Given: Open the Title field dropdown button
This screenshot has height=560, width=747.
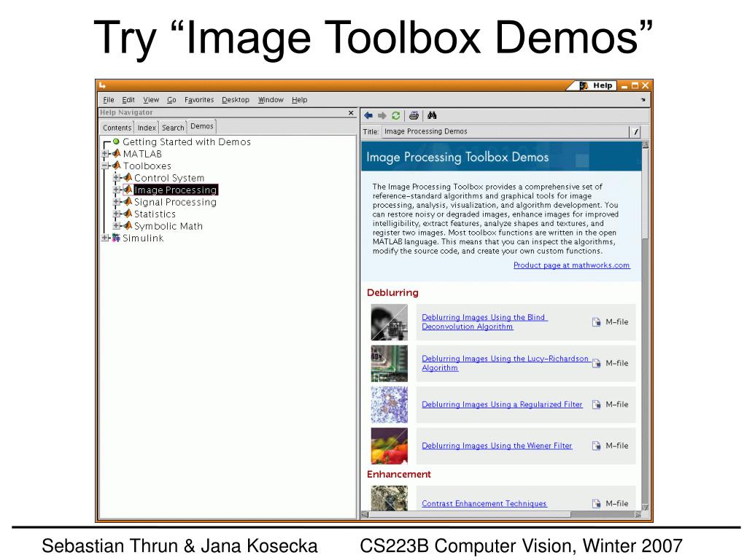Looking at the screenshot, I should [x=635, y=132].
